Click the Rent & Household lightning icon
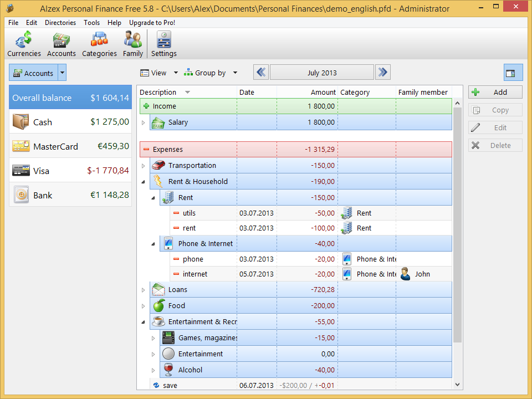The height and width of the screenshot is (399, 532). (x=158, y=181)
